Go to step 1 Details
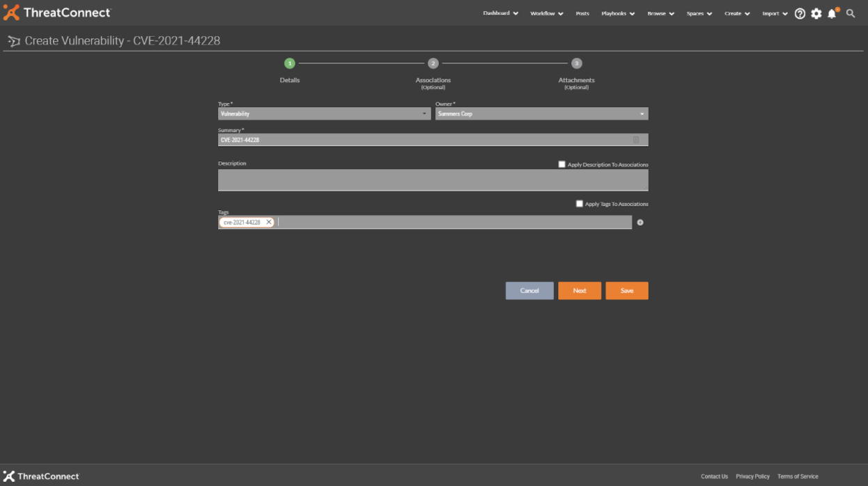The width and height of the screenshot is (868, 486). click(x=290, y=63)
